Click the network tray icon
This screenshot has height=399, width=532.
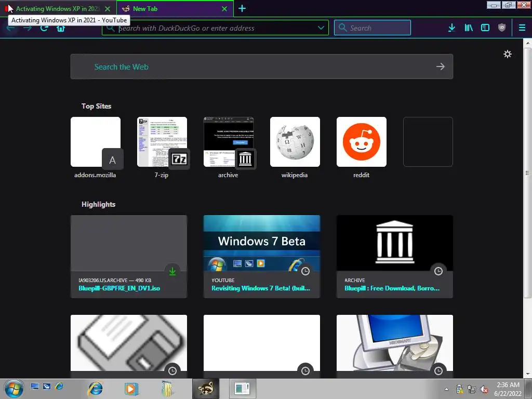[472, 389]
